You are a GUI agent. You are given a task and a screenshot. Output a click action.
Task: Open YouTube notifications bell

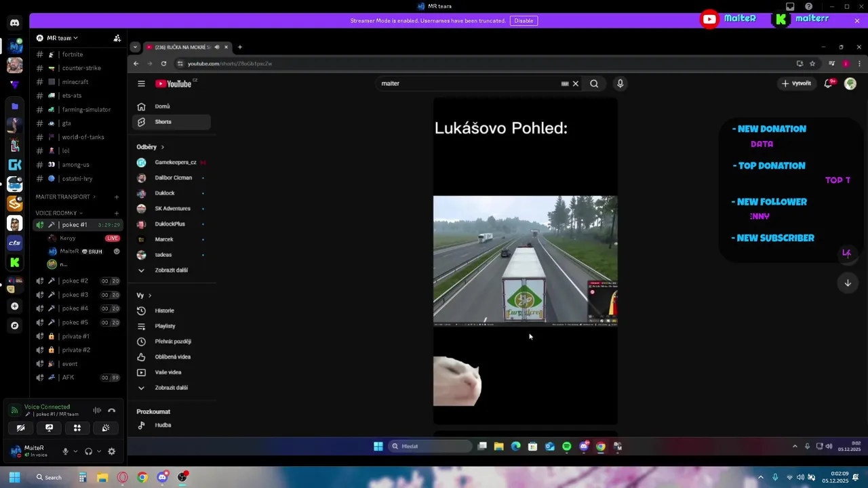click(829, 83)
